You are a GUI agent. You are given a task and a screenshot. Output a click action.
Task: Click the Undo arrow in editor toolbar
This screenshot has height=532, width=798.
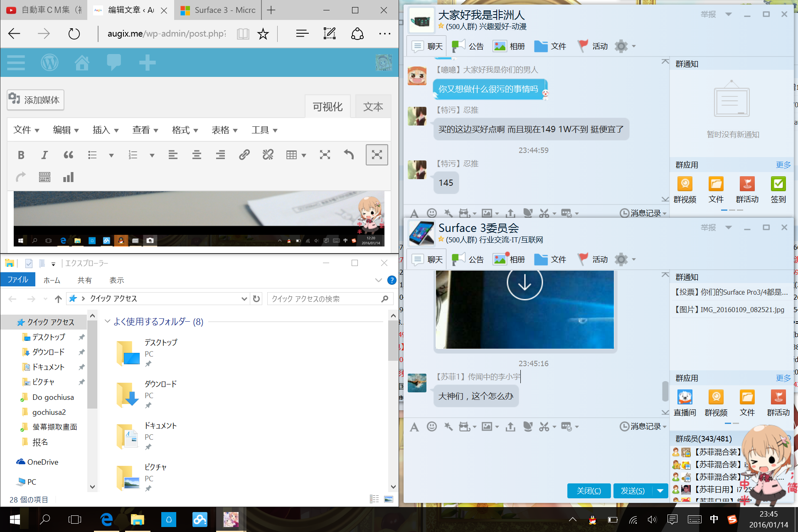coord(349,155)
